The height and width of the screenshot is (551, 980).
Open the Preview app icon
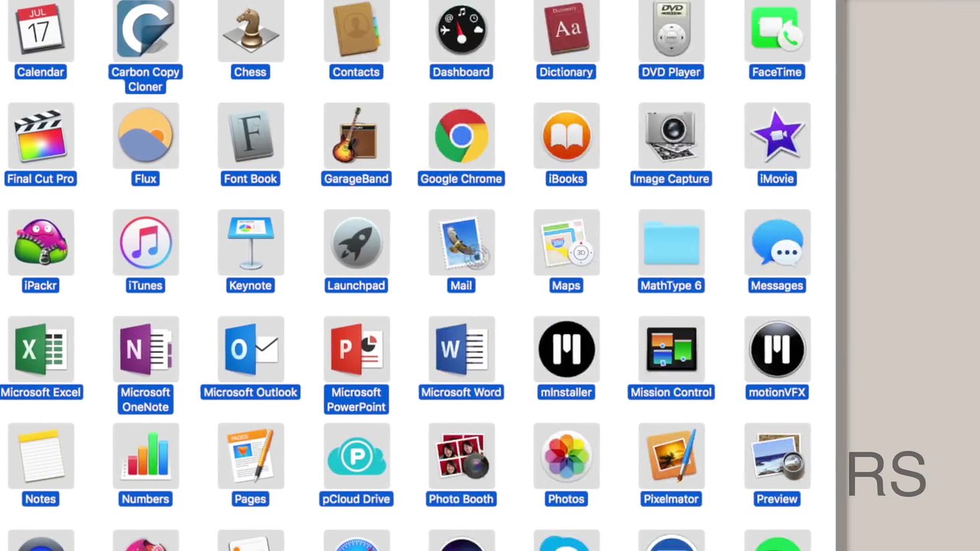[x=776, y=455]
